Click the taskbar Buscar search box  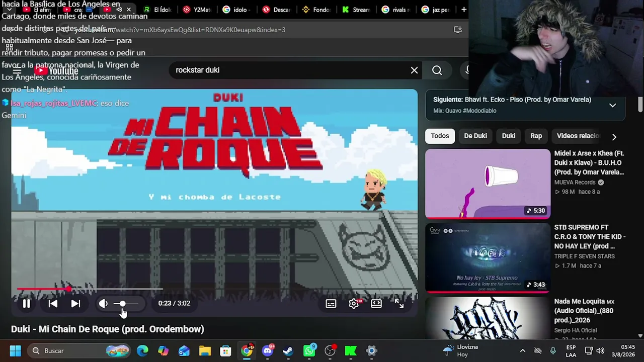coord(79,351)
